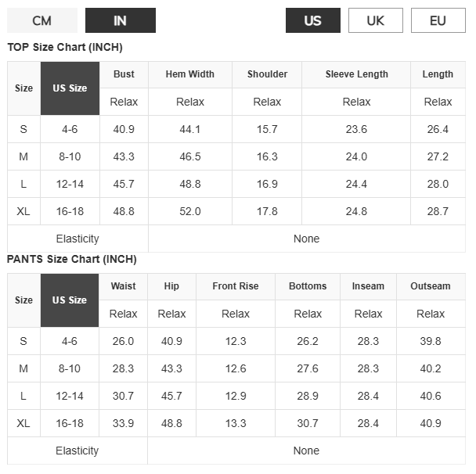The height and width of the screenshot is (474, 476).
Task: Click the pants chart US Size header
Action: 70,300
